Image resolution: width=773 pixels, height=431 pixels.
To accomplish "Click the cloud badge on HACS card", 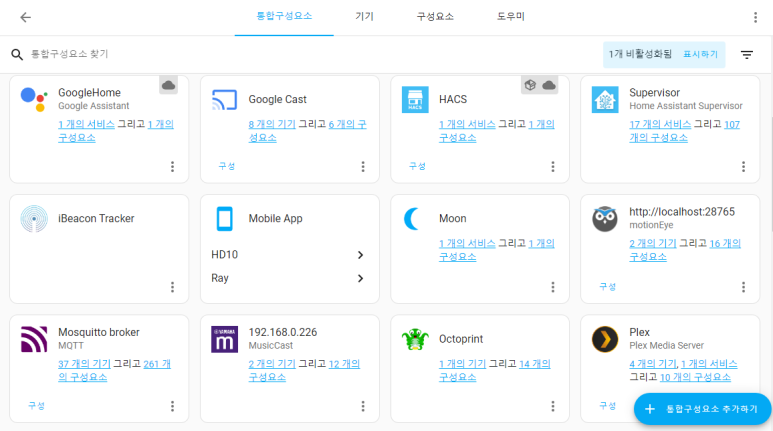I will pyautogui.click(x=549, y=85).
